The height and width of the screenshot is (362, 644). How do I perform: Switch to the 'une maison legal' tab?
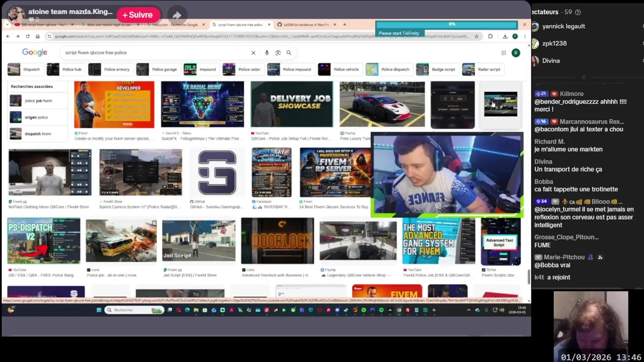(109, 25)
